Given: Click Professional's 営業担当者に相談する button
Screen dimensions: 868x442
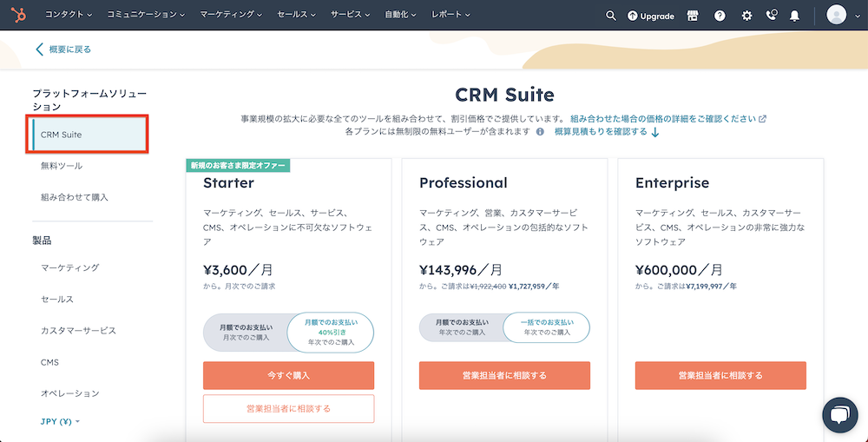Looking at the screenshot, I should [x=504, y=375].
